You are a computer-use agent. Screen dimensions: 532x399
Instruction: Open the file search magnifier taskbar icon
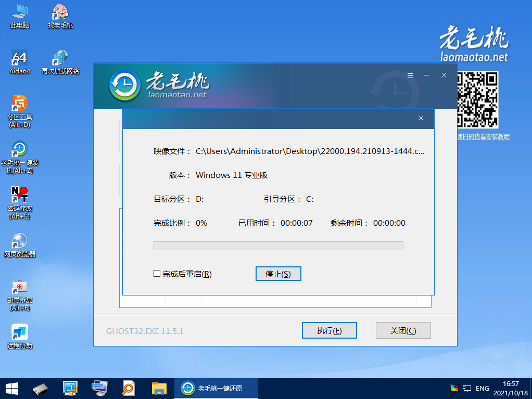129,389
